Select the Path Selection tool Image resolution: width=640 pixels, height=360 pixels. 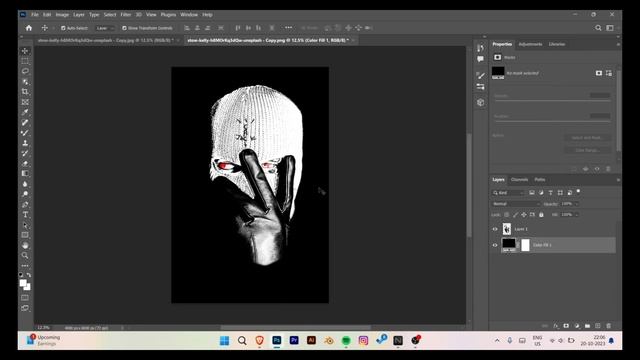(x=25, y=225)
